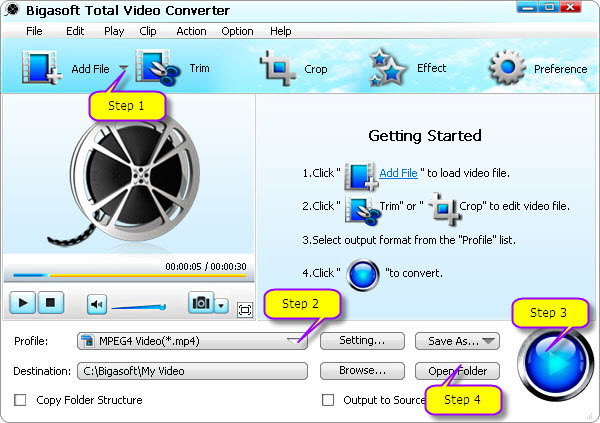Open the Effect stars toolbar icon

coord(387,67)
